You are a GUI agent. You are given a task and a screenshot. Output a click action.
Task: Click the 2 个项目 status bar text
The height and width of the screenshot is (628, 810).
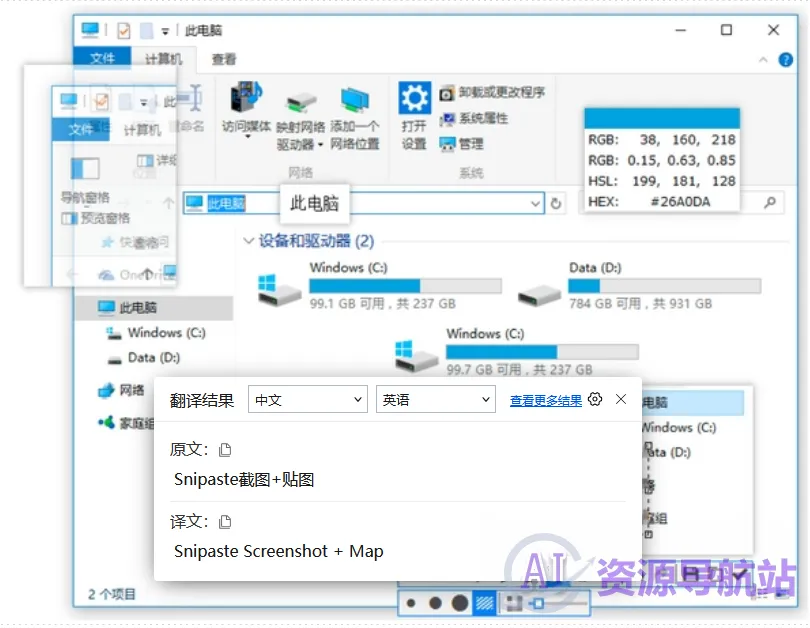(x=112, y=594)
